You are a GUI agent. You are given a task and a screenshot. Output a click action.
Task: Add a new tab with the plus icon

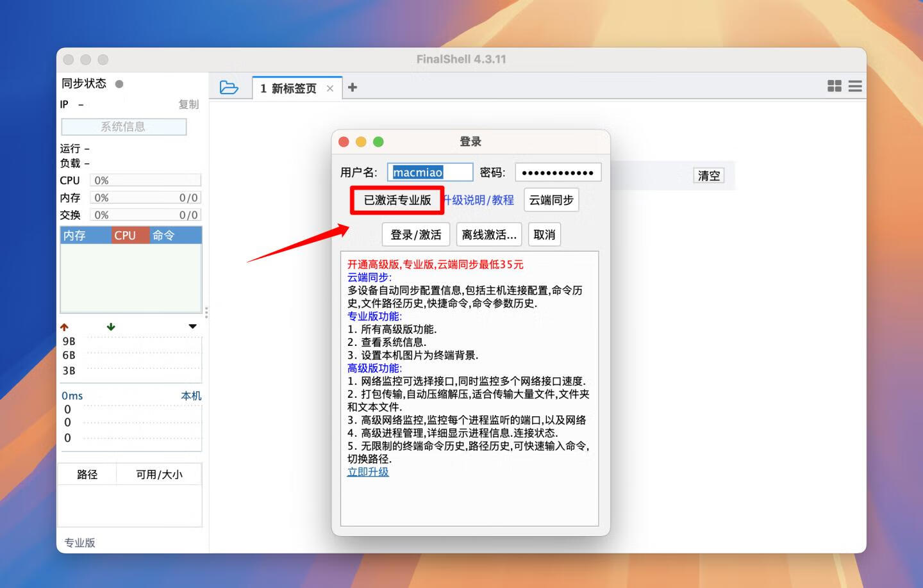pyautogui.click(x=353, y=87)
